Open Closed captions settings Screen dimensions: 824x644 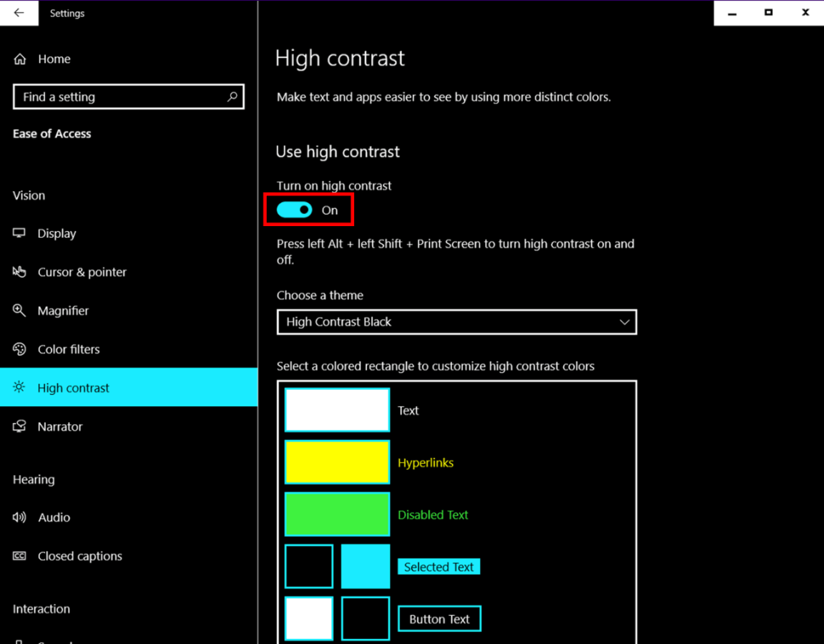[80, 555]
